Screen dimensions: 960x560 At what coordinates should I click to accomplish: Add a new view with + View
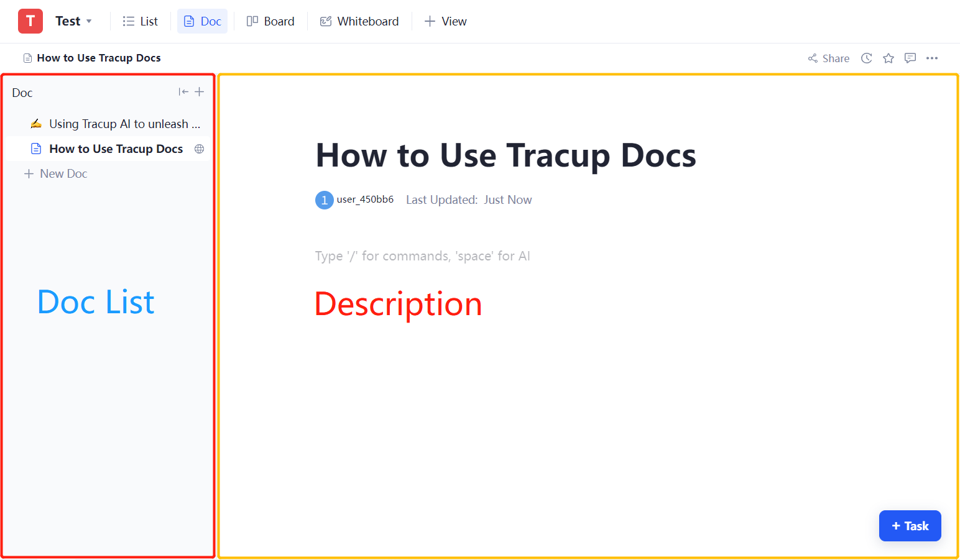(445, 21)
